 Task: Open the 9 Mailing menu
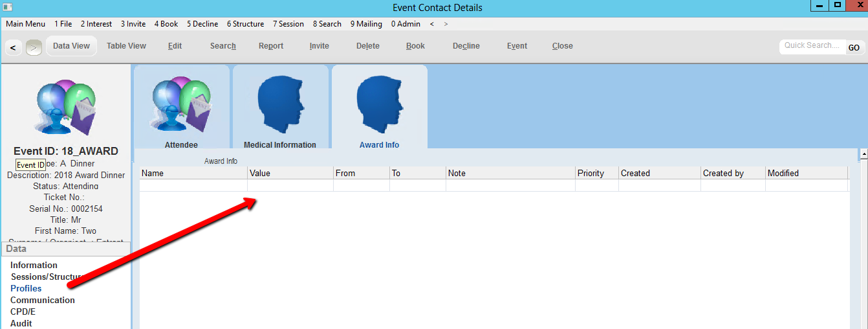pos(366,24)
